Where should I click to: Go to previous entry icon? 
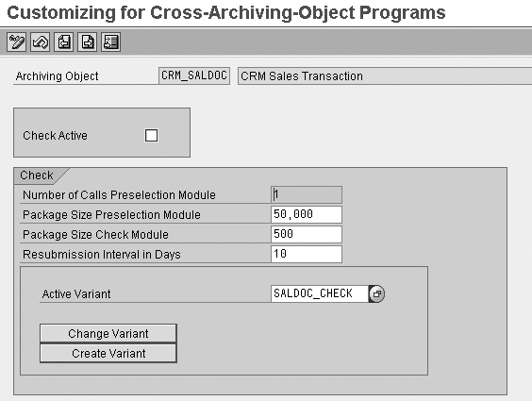(x=64, y=42)
